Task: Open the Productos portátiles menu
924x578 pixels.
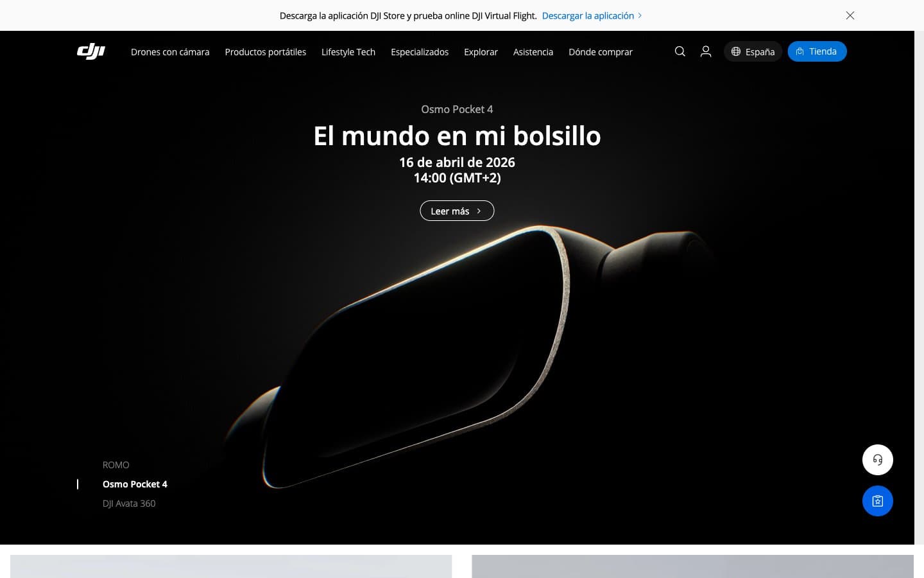Action: (x=266, y=52)
